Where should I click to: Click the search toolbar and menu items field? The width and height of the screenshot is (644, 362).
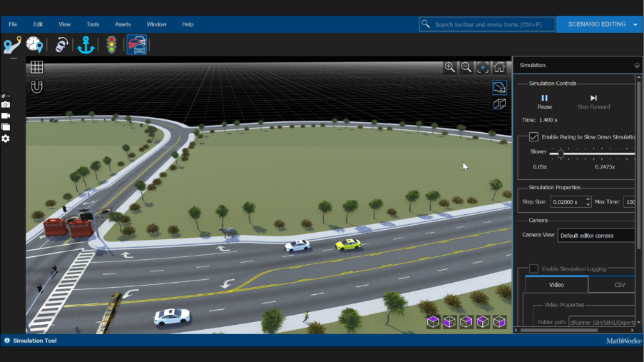pos(487,24)
